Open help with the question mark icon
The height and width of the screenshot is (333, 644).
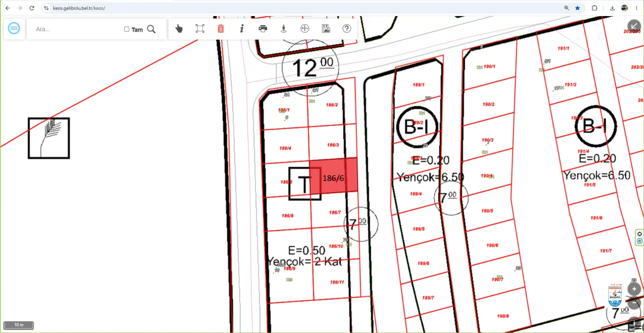coord(347,29)
